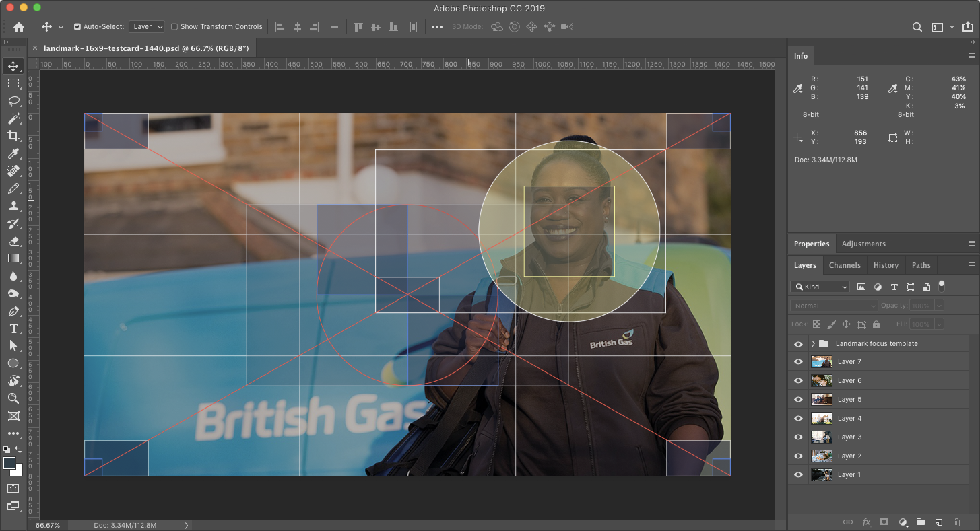The image size is (980, 531).
Task: Select the Rectangular Marquee tool
Action: coord(13,83)
